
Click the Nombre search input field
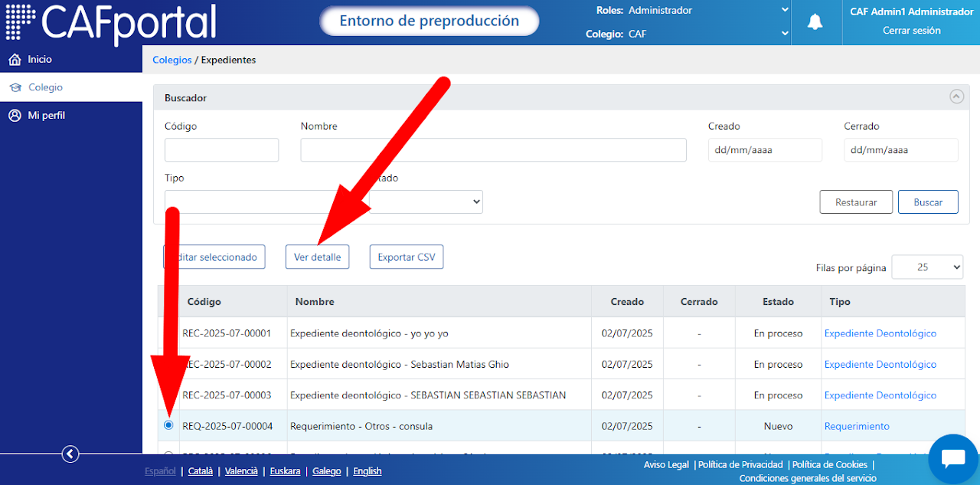493,150
